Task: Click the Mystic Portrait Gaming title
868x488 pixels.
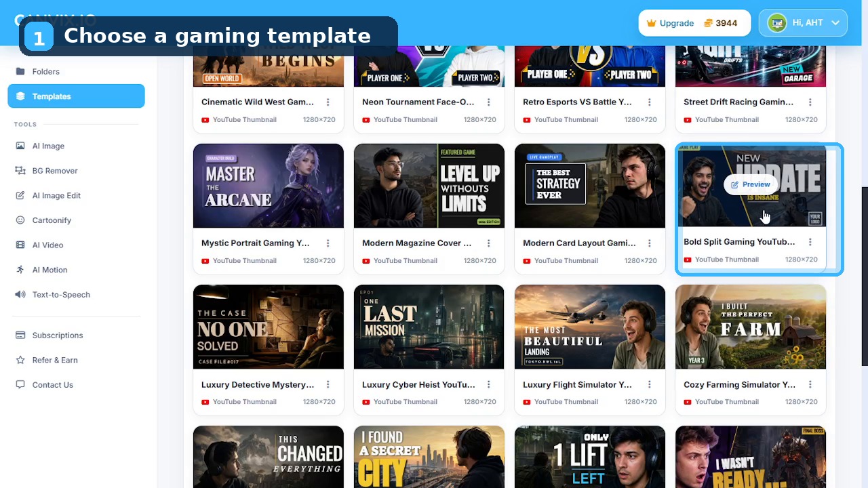Action: tap(256, 243)
